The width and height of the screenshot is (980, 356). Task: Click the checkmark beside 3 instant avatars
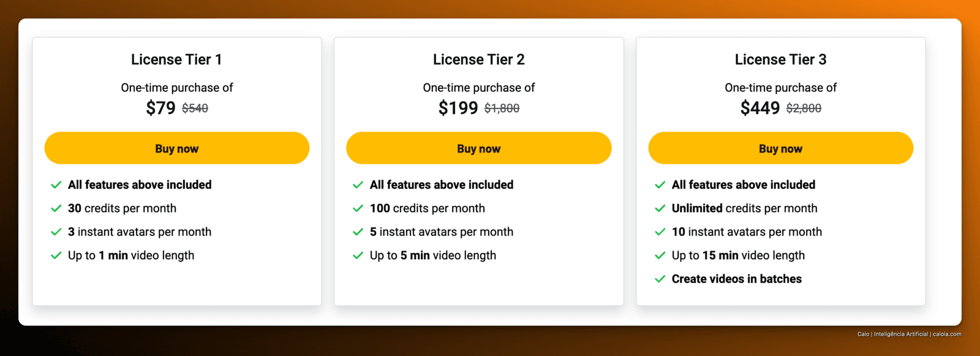pyautogui.click(x=56, y=232)
